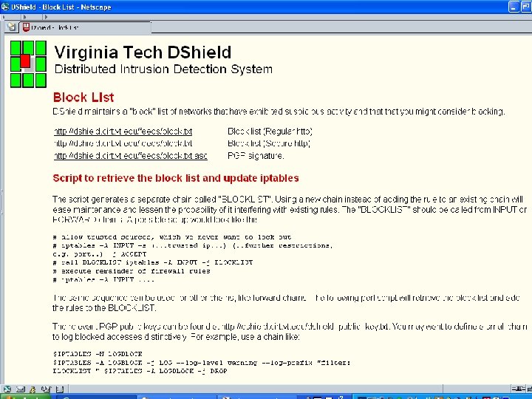532x399 pixels.
Task: Open the block.txt.asc PGP signature link
Action: point(131,156)
